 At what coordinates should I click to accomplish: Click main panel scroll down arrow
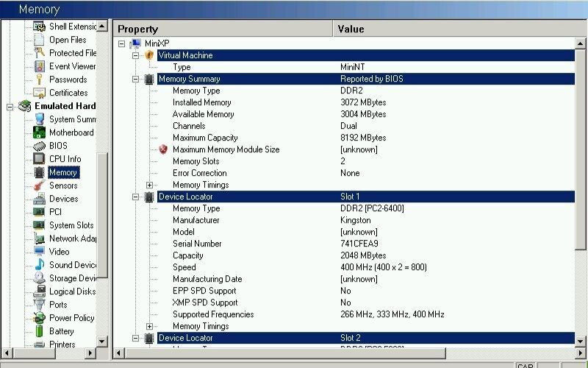[580, 342]
